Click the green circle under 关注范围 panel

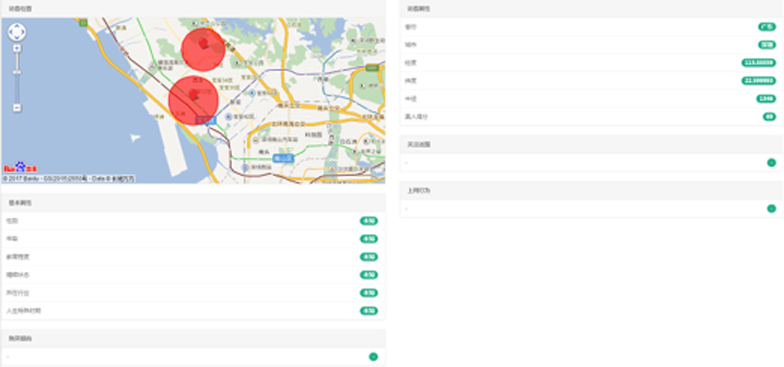[772, 162]
